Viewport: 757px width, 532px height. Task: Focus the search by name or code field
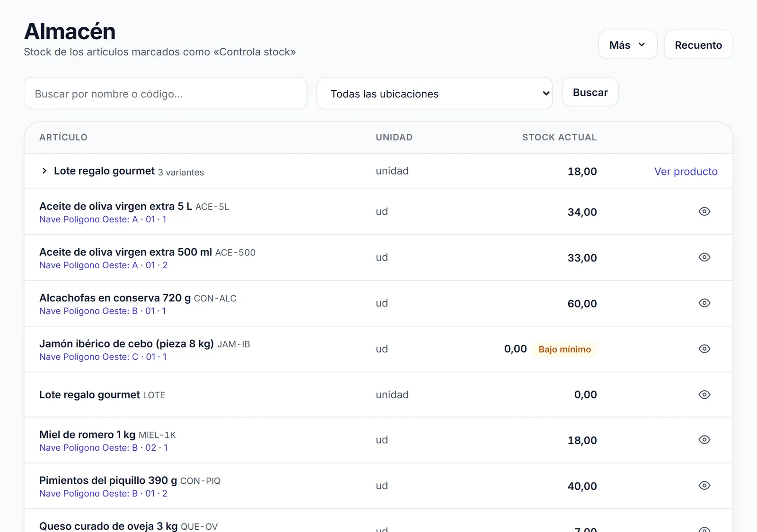pyautogui.click(x=166, y=93)
